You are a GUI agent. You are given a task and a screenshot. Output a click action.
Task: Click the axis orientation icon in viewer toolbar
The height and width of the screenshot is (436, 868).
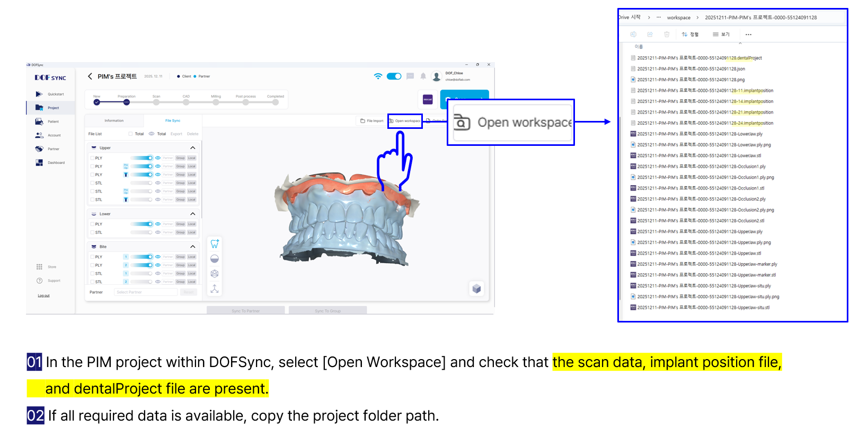coord(215,289)
